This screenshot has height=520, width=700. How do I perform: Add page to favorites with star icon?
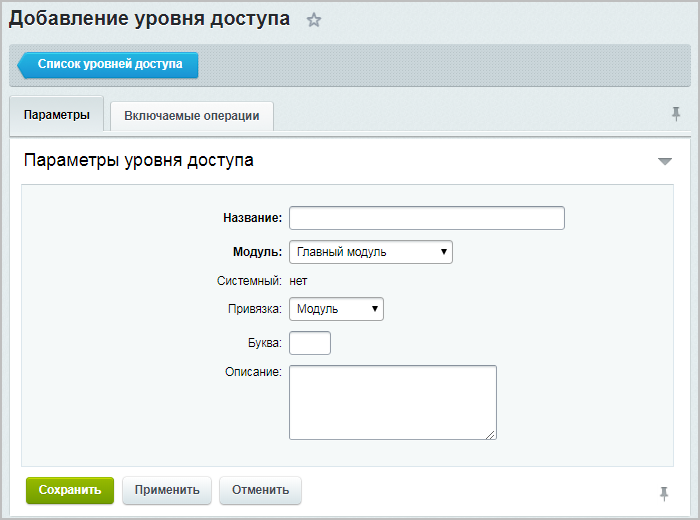[x=314, y=20]
